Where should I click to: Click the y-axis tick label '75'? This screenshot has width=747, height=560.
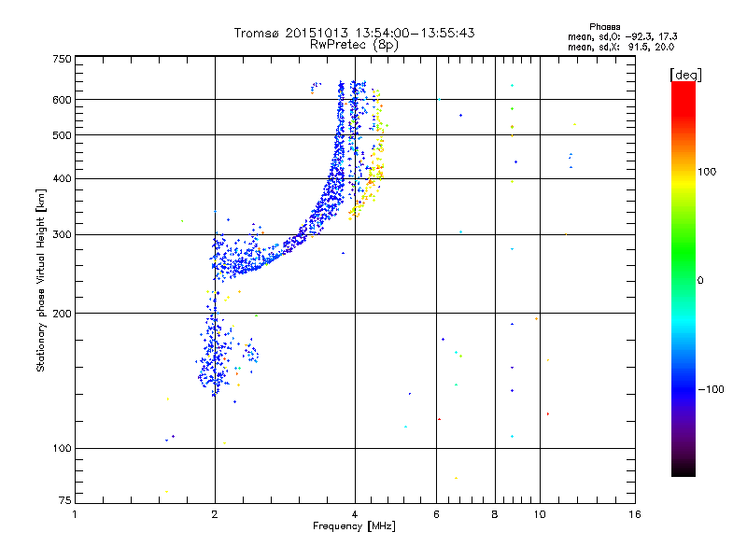[x=65, y=500]
